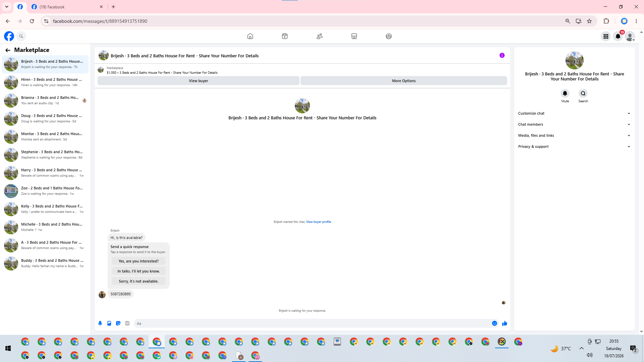The image size is (644, 362).
Task: Open a new Chrome tab
Action: click(x=113, y=7)
